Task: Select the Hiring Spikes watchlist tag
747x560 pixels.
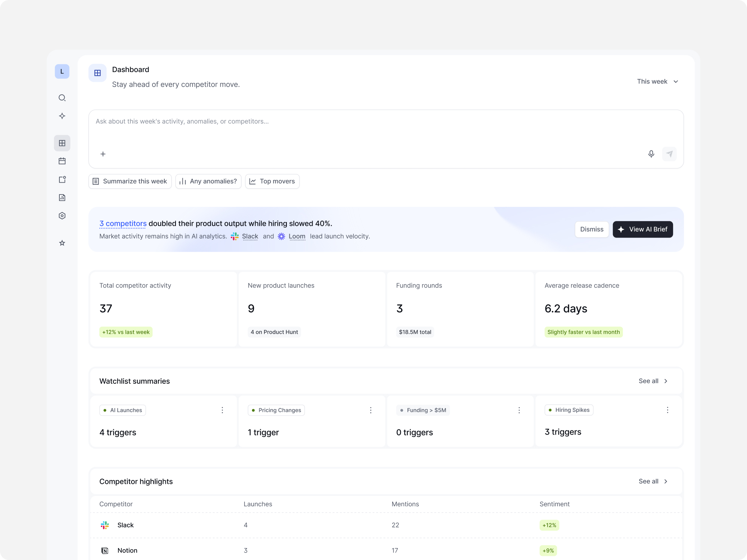Action: click(569, 410)
